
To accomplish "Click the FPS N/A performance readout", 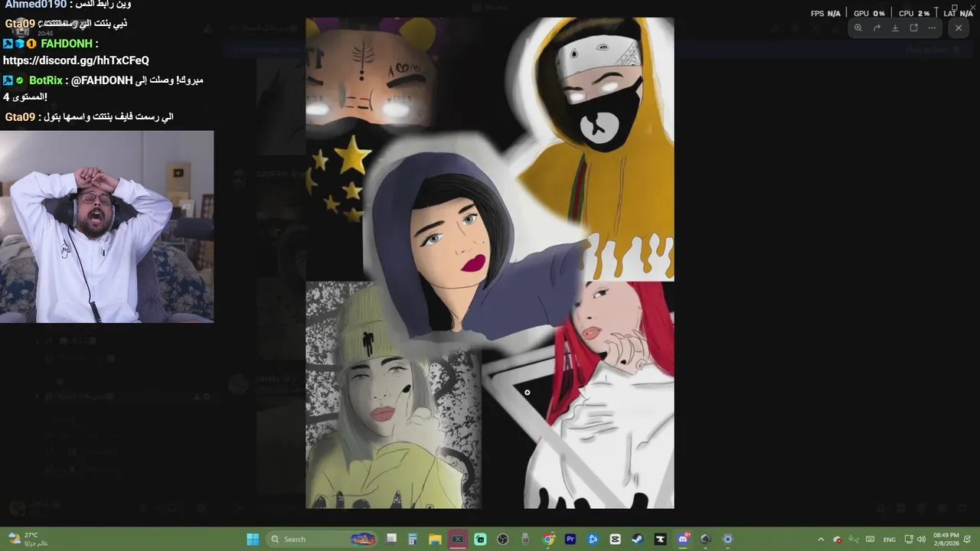I will (825, 14).
